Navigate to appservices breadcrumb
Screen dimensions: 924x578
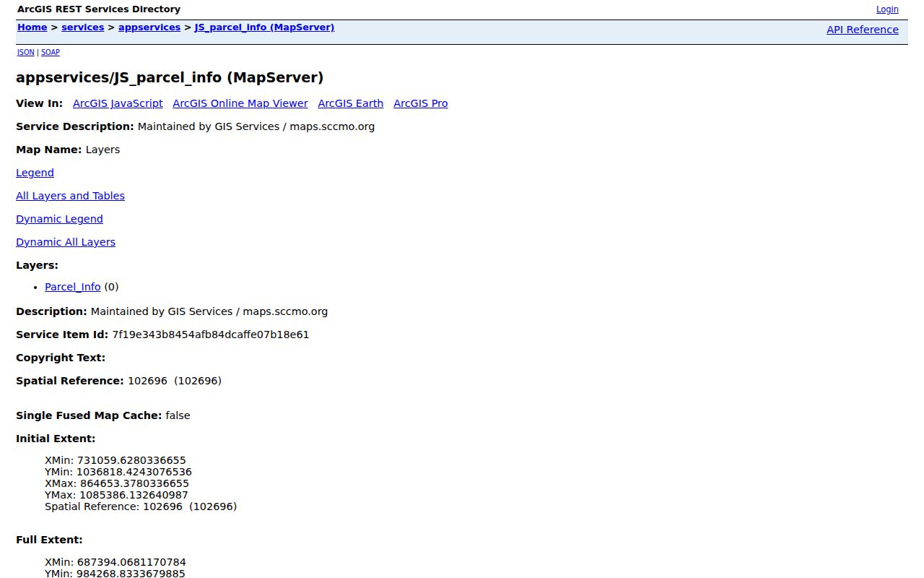149,27
